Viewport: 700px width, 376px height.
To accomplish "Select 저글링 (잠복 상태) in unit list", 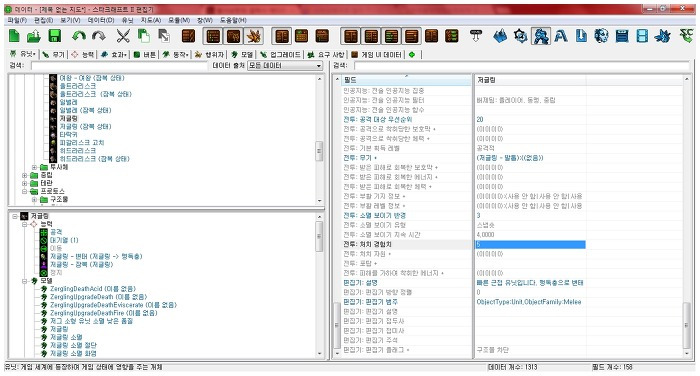I will coord(85,126).
